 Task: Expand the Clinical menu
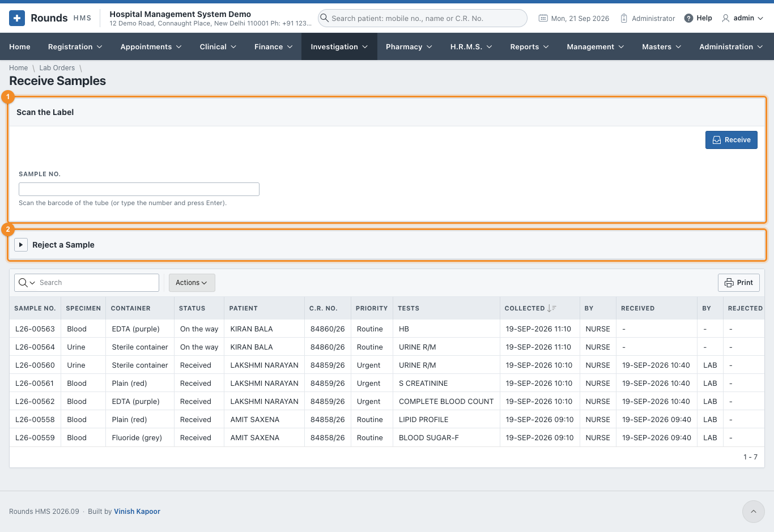pos(218,46)
